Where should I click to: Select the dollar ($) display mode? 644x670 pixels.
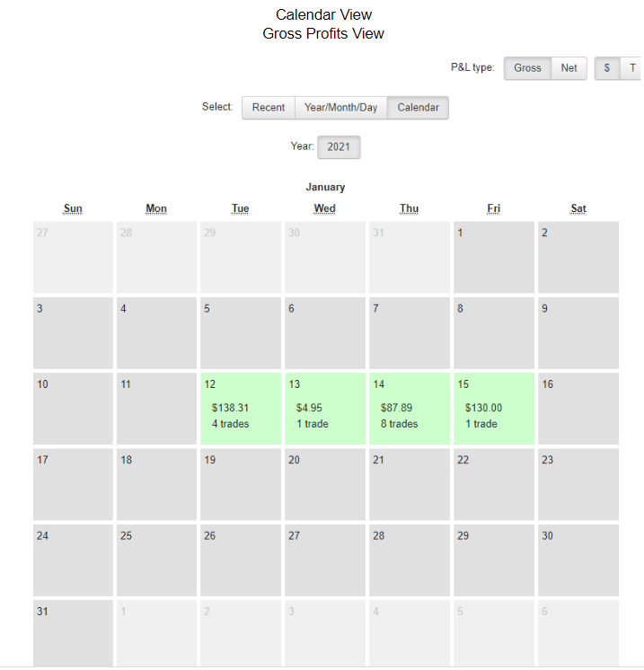(x=607, y=68)
